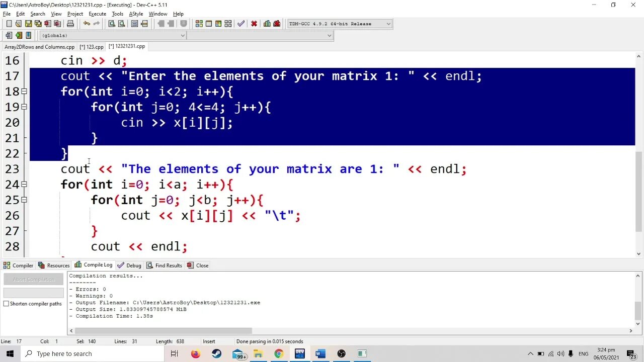
Task: Click the Print toolbar icon
Action: pos(70,24)
